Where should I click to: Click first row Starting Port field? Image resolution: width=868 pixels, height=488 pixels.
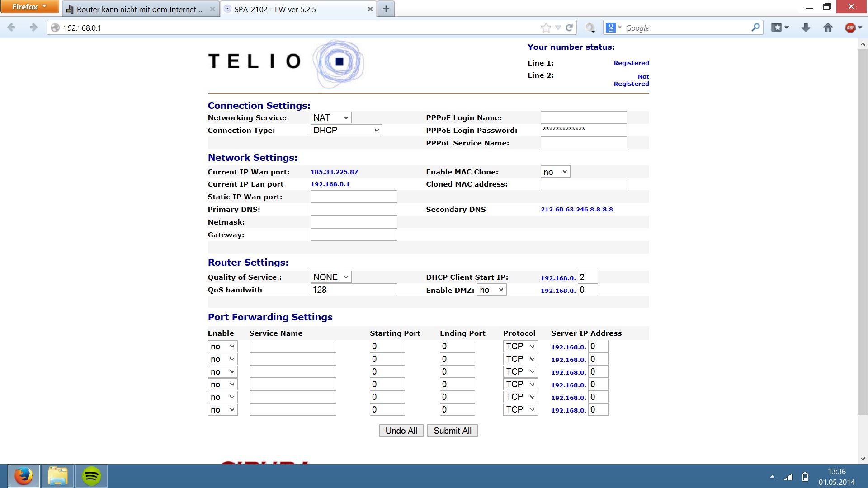pyautogui.click(x=387, y=346)
